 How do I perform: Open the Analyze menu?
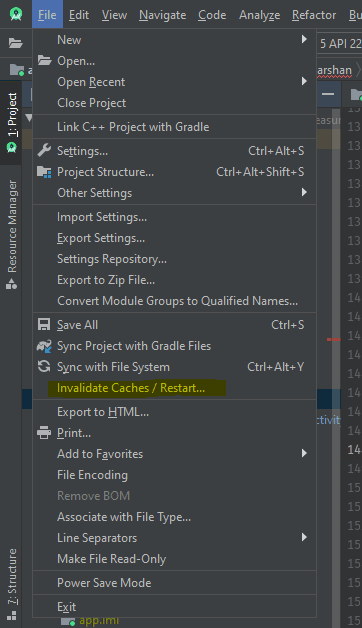pyautogui.click(x=259, y=15)
